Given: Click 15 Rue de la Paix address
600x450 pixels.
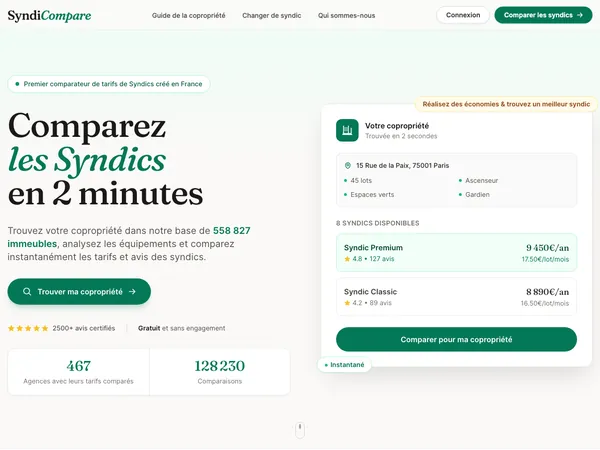Looking at the screenshot, I should (x=403, y=166).
